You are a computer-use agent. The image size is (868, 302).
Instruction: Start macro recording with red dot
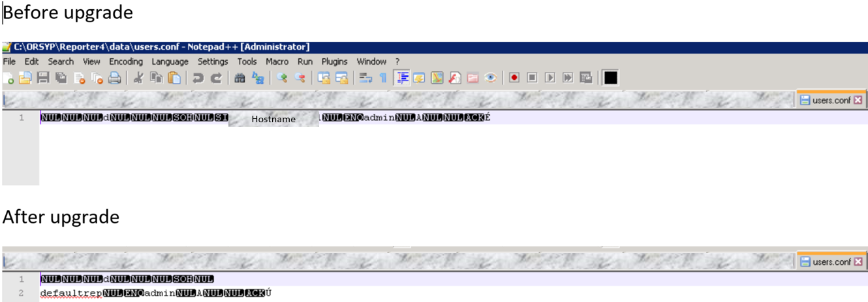tap(514, 78)
